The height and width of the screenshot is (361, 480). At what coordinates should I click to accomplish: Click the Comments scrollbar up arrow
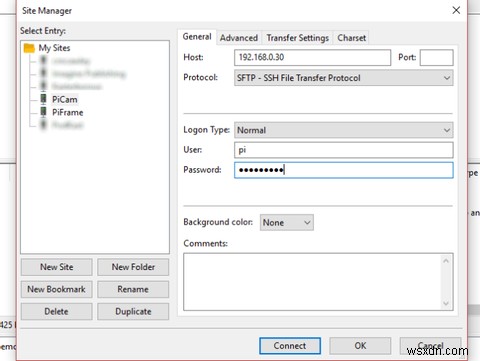(446, 261)
